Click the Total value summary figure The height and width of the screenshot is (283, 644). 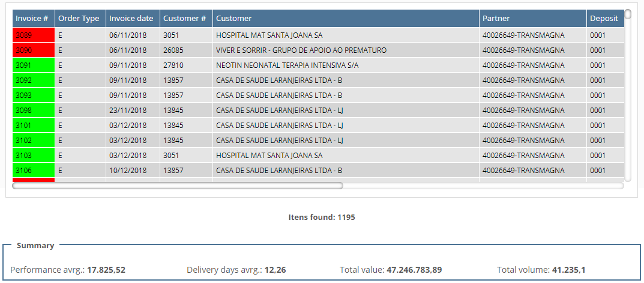(414, 270)
